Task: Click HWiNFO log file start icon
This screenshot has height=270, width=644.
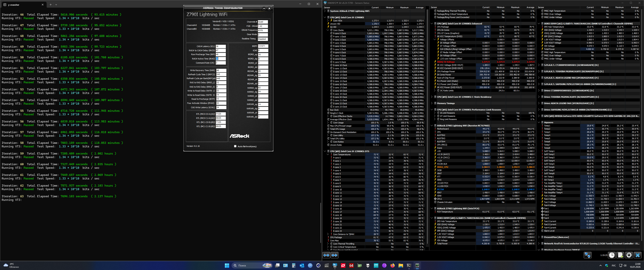Action: click(x=620, y=255)
